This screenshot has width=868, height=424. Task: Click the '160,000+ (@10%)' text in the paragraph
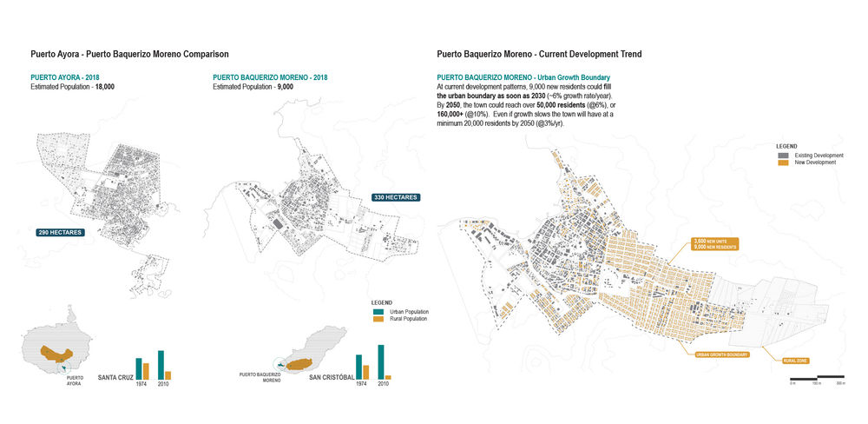click(461, 113)
